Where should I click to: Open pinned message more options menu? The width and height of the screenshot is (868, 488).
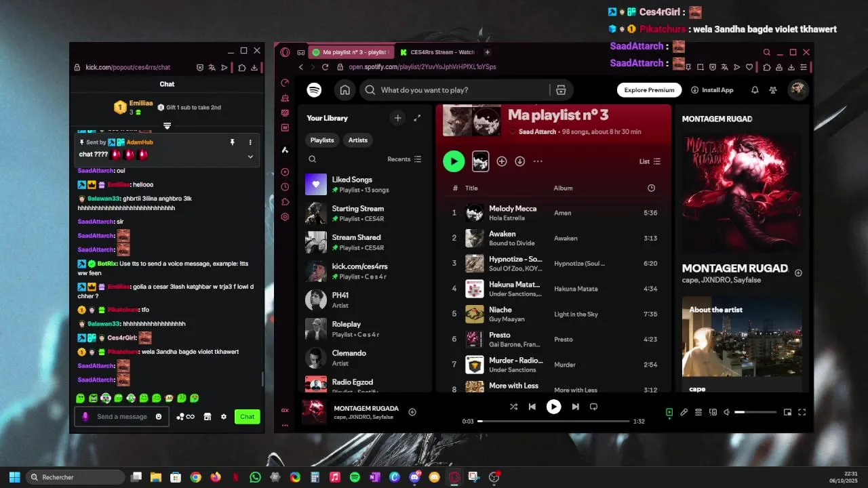[250, 142]
